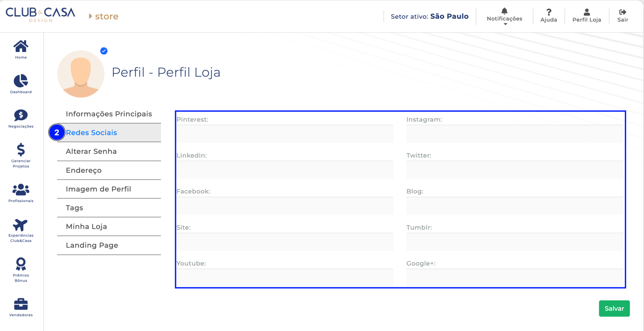This screenshot has width=644, height=331.
Task: Open the Dashboard pie chart icon
Action: (21, 81)
